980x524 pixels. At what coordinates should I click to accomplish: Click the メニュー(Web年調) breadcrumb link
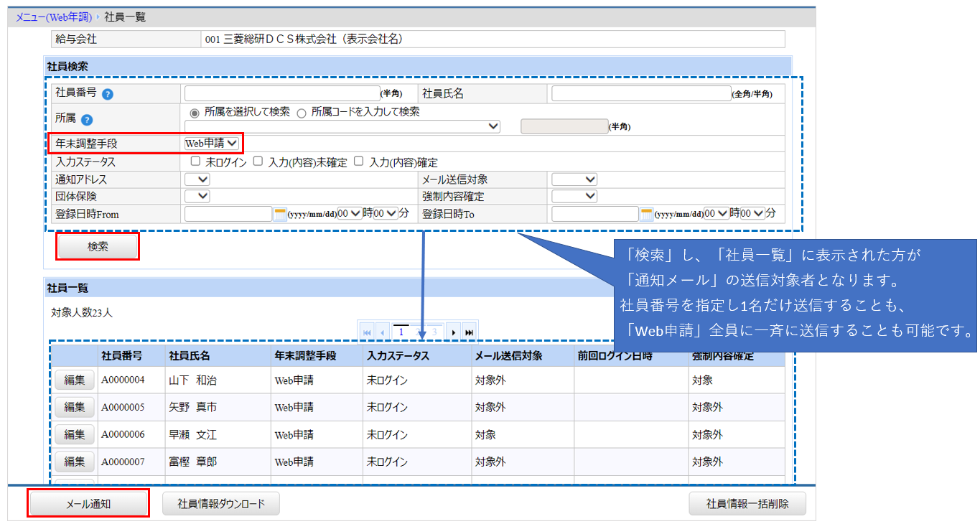(53, 17)
